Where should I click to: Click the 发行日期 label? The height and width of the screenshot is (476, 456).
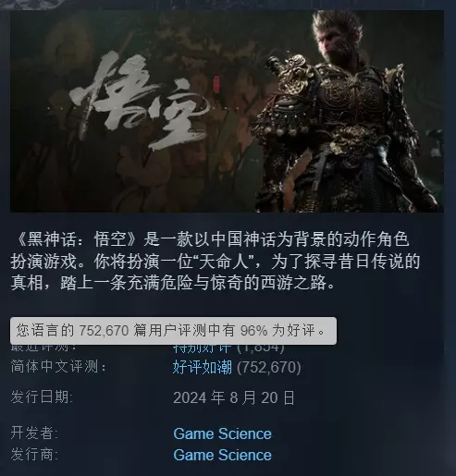(x=42, y=397)
